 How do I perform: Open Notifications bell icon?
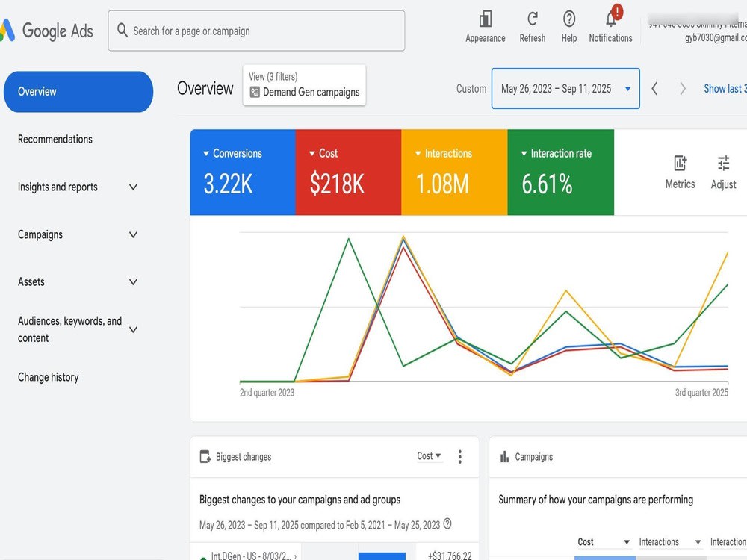[612, 18]
